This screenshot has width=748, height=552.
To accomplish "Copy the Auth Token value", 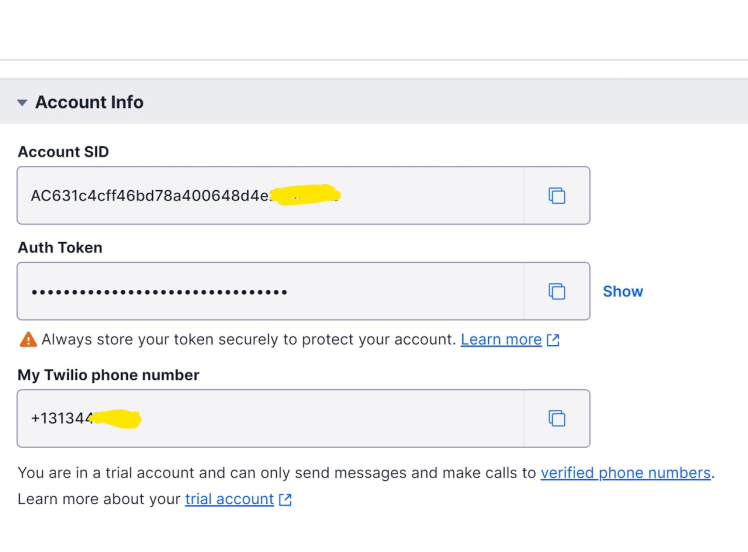I will 557,291.
